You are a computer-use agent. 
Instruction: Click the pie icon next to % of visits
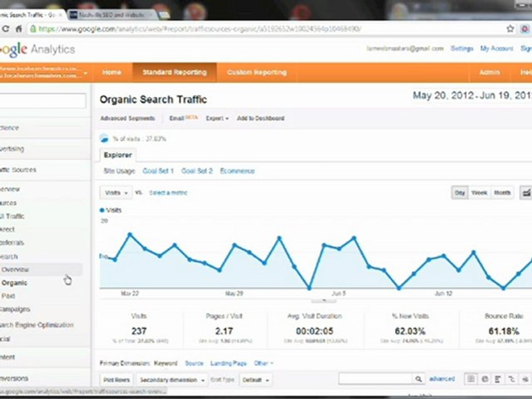coord(104,139)
